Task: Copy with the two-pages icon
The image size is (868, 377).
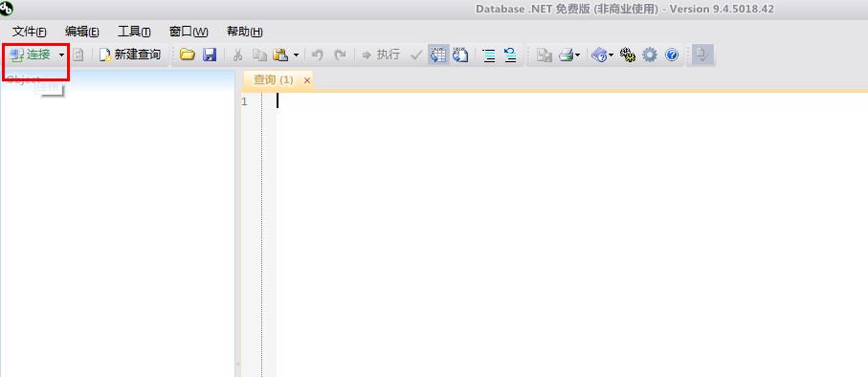Action: (x=259, y=55)
